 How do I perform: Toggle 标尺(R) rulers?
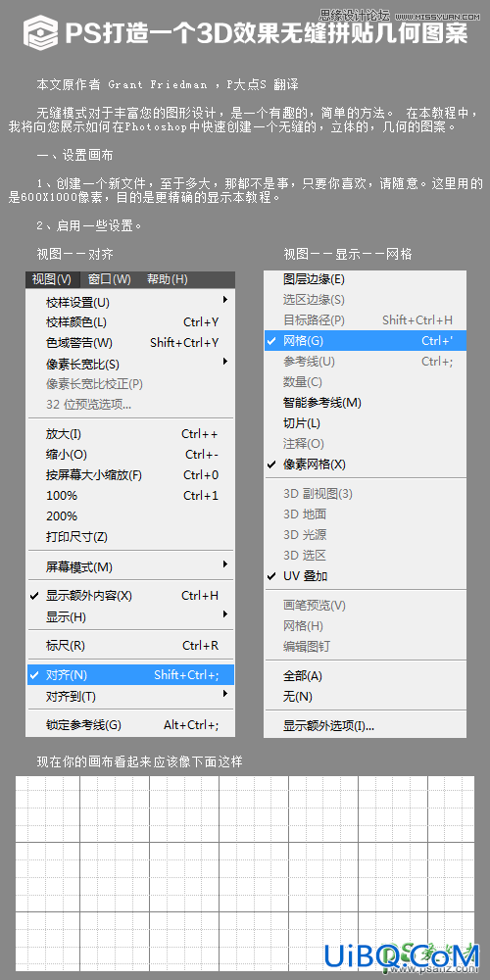coord(130,646)
